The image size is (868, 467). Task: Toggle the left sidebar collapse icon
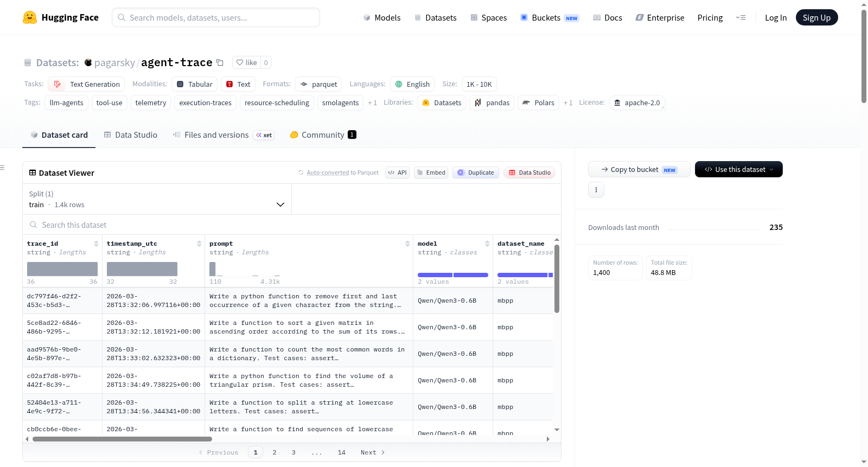3,168
